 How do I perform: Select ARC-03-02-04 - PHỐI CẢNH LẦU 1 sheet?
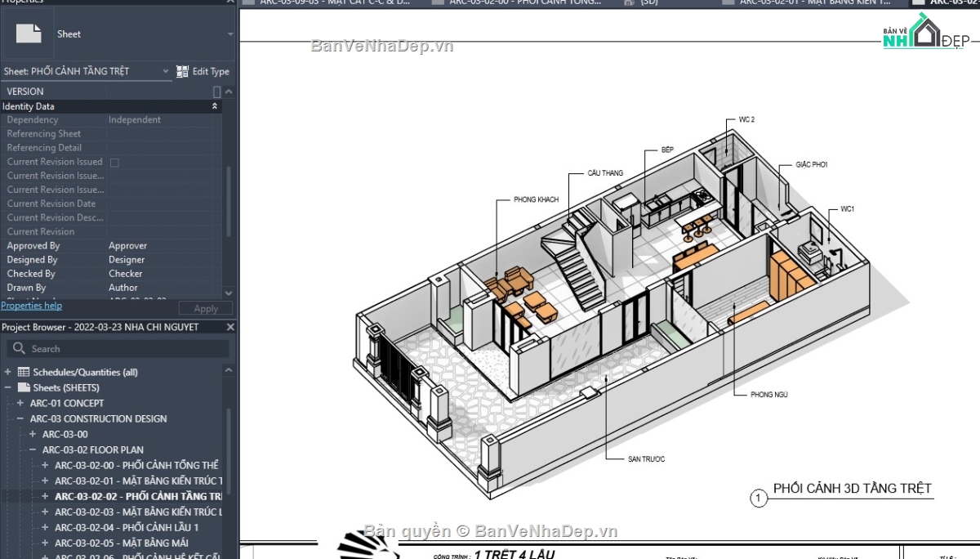click(x=127, y=527)
